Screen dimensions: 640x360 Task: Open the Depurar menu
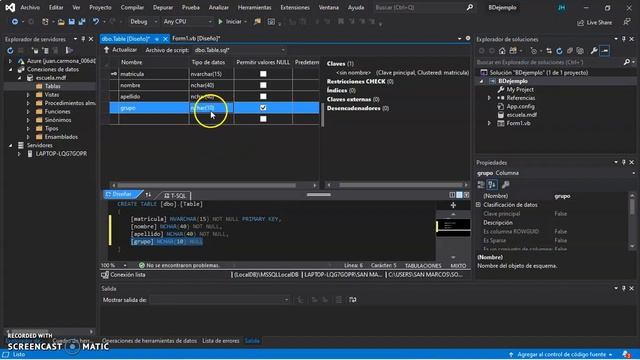click(x=162, y=7)
